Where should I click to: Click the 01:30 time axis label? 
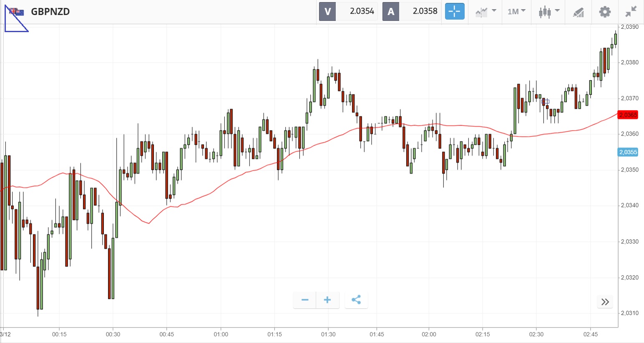[x=328, y=334]
